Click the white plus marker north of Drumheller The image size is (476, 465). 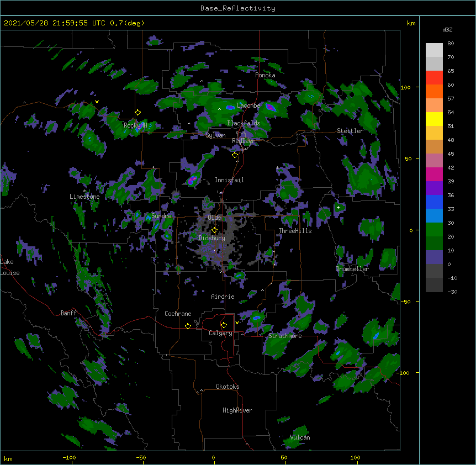coord(338,207)
